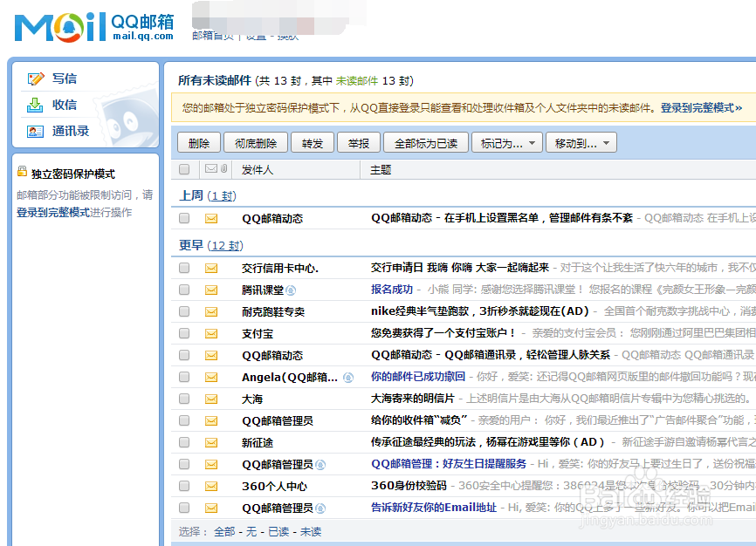756x546 pixels.
Task: Open the 您免费获得了一个支付宝账户 mail subject
Action: point(443,332)
